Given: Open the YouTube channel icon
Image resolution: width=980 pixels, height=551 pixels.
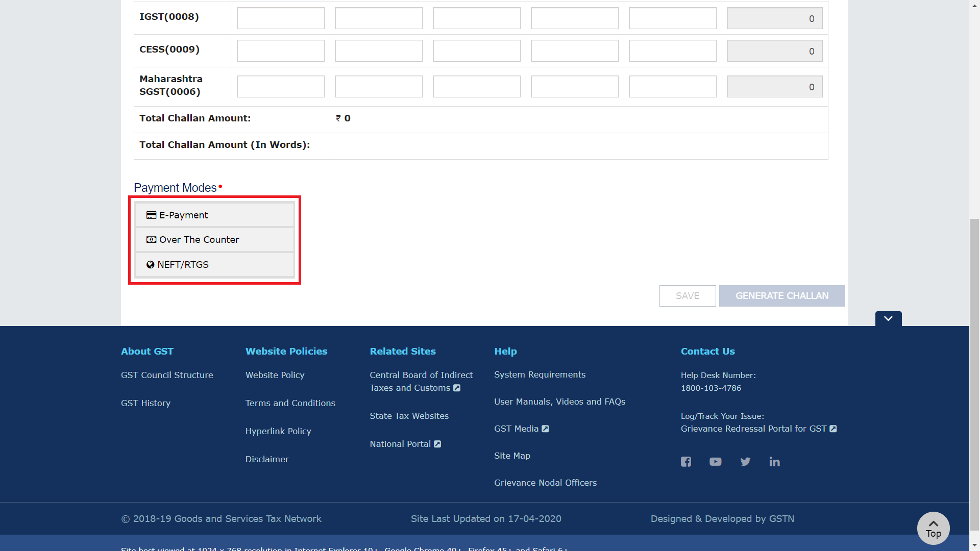Looking at the screenshot, I should [x=715, y=462].
